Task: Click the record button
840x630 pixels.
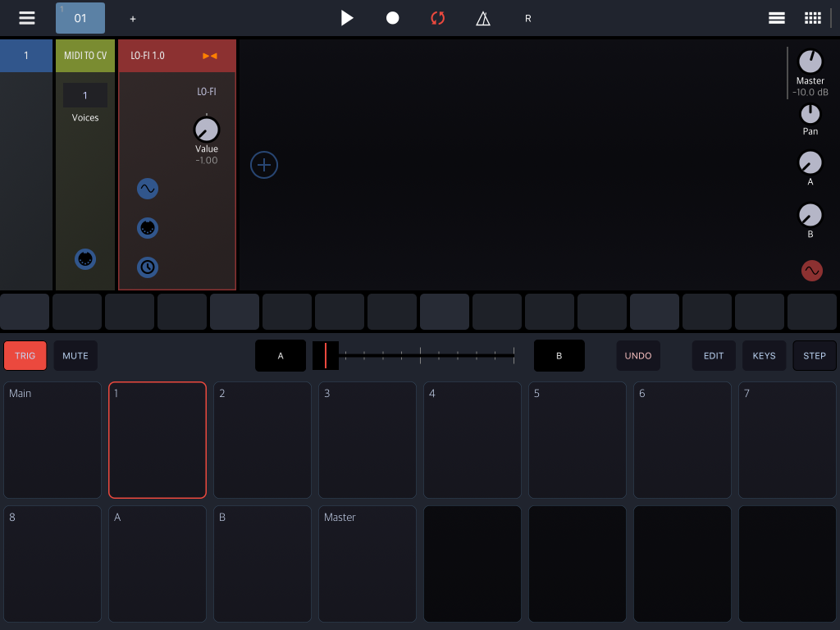Action: pos(393,18)
